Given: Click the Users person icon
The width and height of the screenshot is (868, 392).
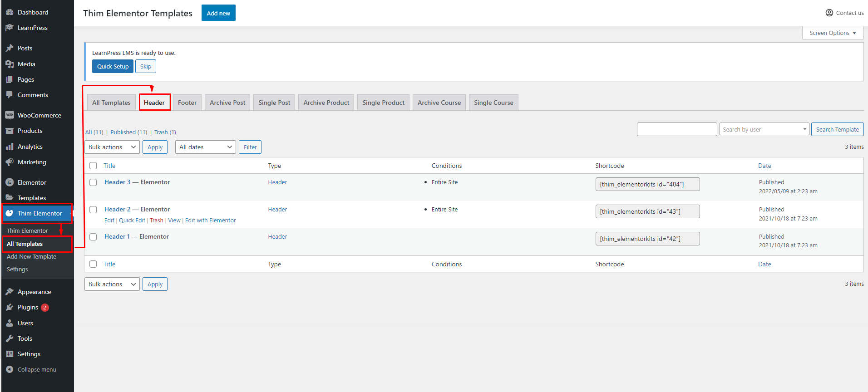Looking at the screenshot, I should tap(10, 323).
